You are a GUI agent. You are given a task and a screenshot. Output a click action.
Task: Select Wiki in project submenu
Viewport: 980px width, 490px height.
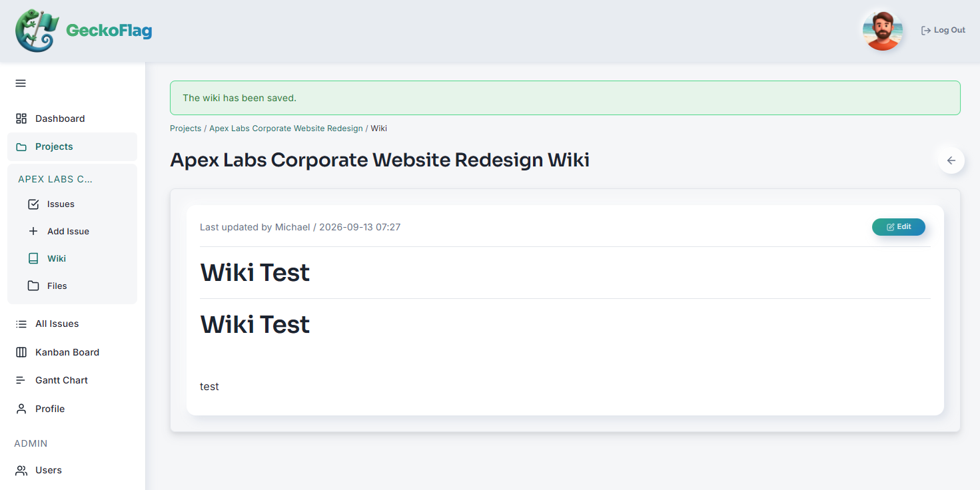pos(72,258)
